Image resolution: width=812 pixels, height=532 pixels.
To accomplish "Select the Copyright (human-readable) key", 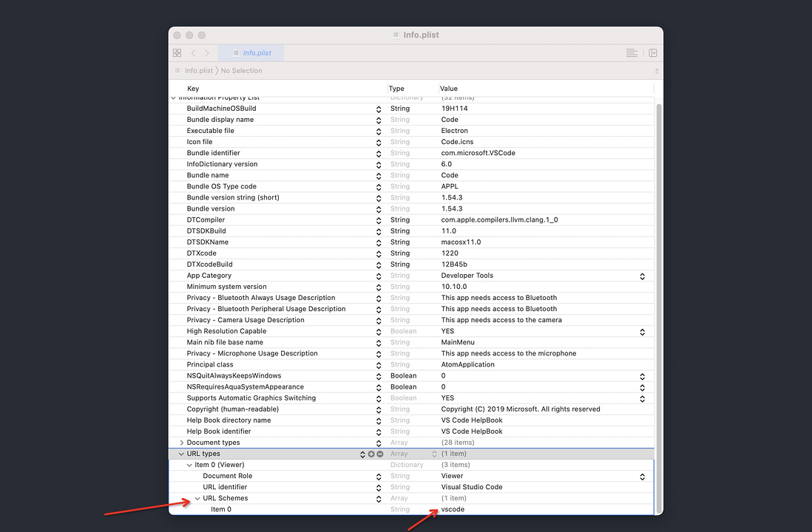I will (x=232, y=409).
